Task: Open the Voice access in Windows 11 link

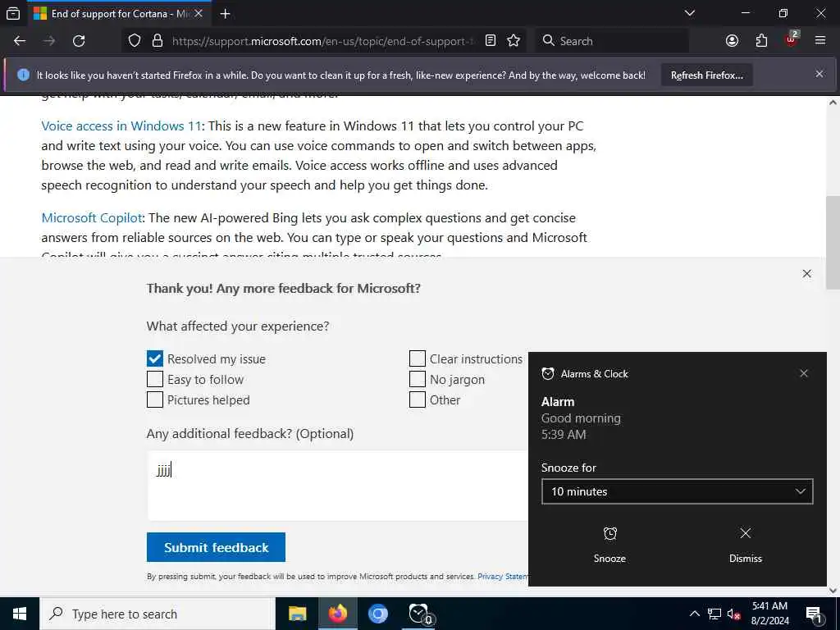Action: pos(121,126)
